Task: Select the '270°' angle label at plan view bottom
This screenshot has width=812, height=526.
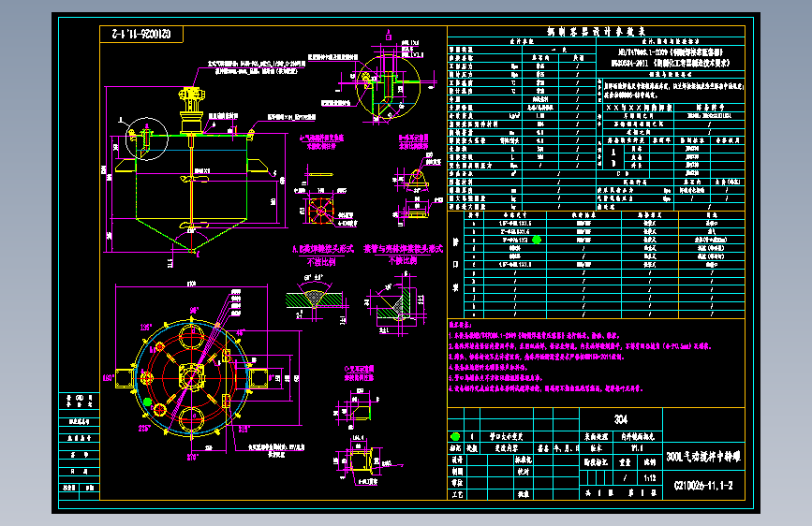Action: pyautogui.click(x=193, y=457)
